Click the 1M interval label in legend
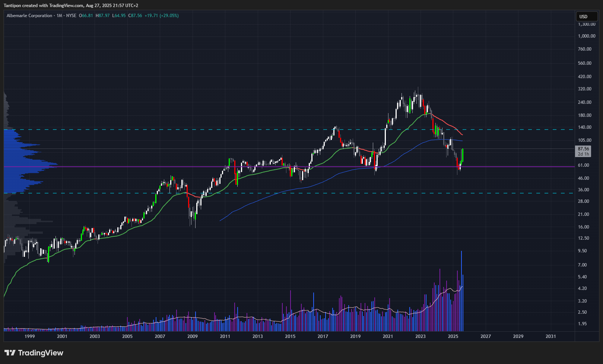The height and width of the screenshot is (364, 603). pyautogui.click(x=59, y=16)
